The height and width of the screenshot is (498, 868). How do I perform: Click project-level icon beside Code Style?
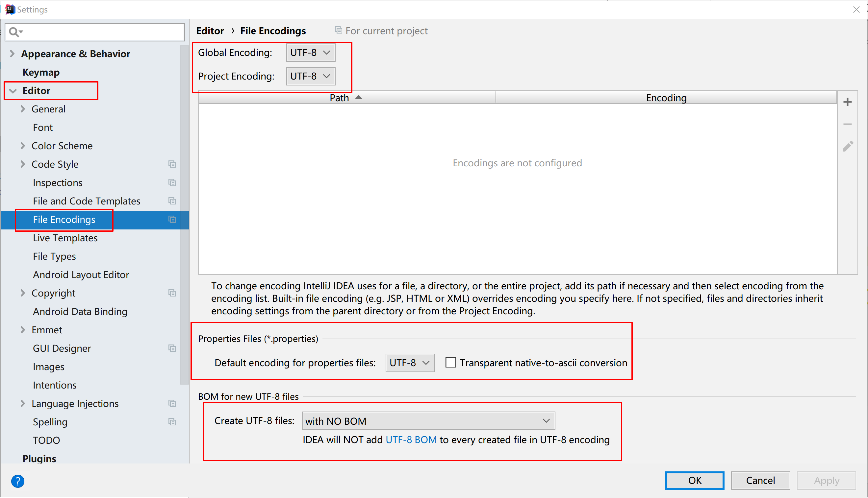pos(172,164)
